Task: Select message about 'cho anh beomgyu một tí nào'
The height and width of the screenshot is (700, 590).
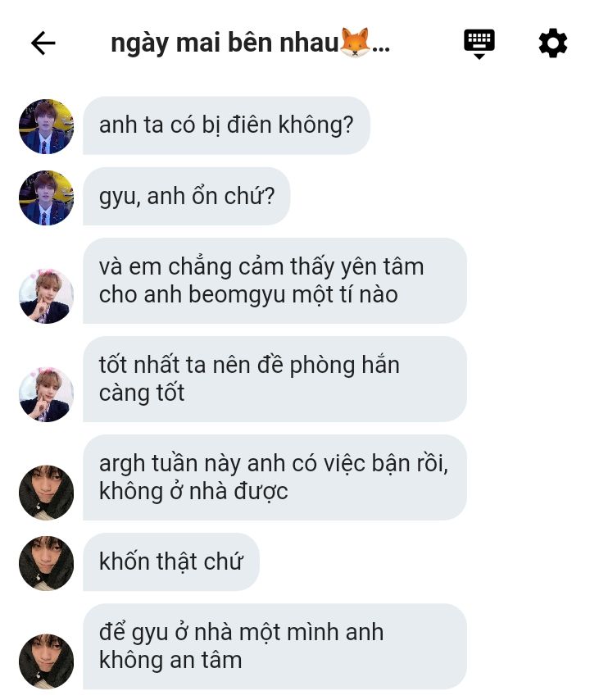Action: 275,281
